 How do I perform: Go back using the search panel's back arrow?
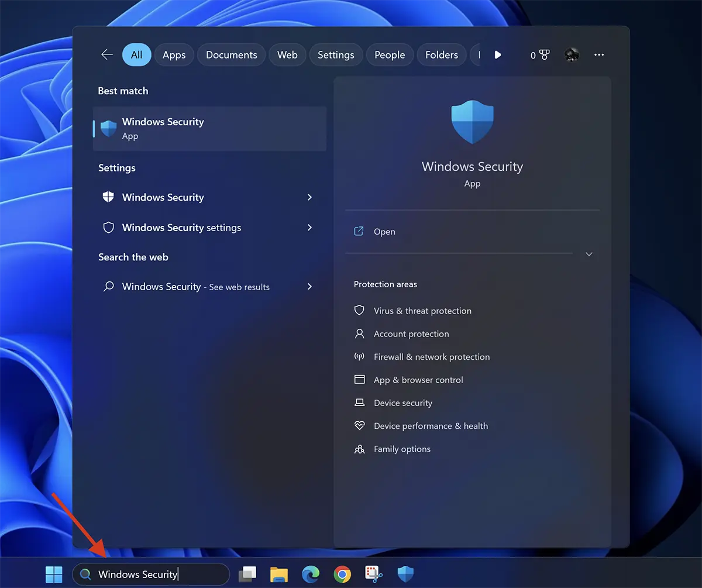[x=107, y=55]
